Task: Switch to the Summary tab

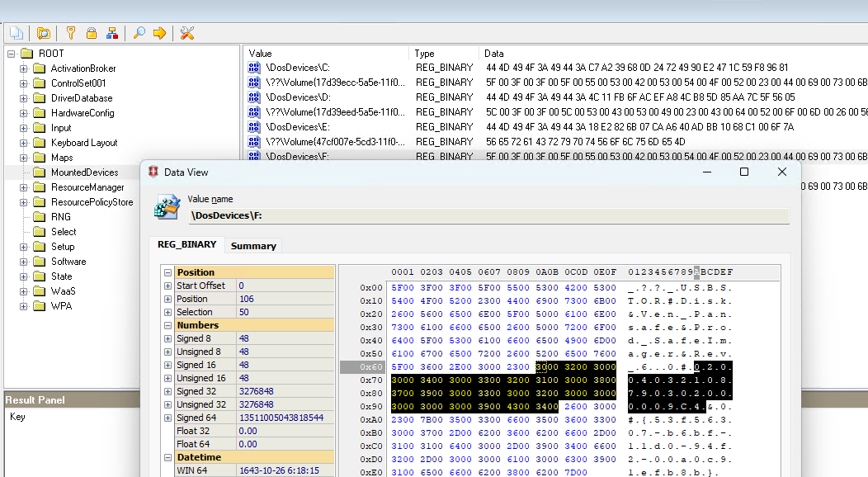Action: 253,246
